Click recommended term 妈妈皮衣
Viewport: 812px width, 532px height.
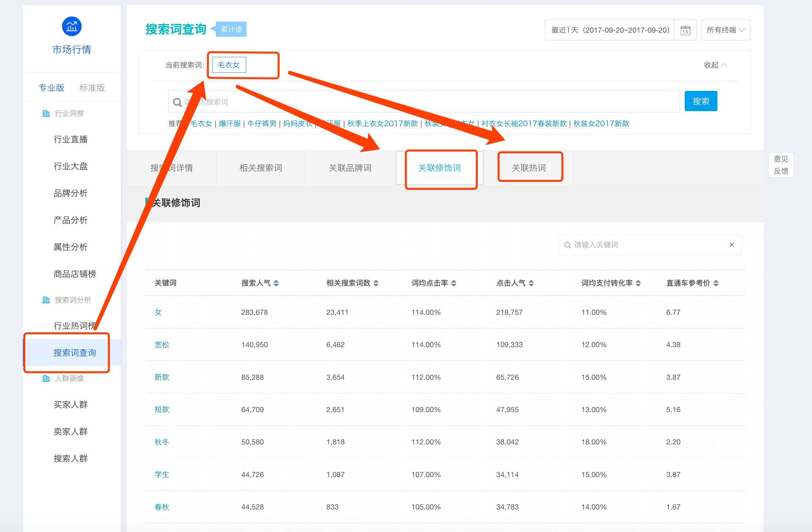coord(298,124)
